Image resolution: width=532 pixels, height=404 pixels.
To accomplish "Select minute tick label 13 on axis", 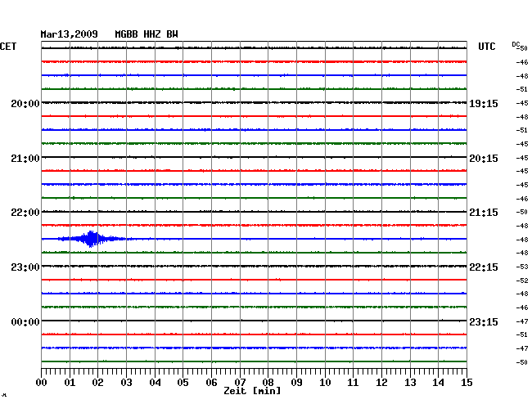I will pyautogui.click(x=410, y=382).
